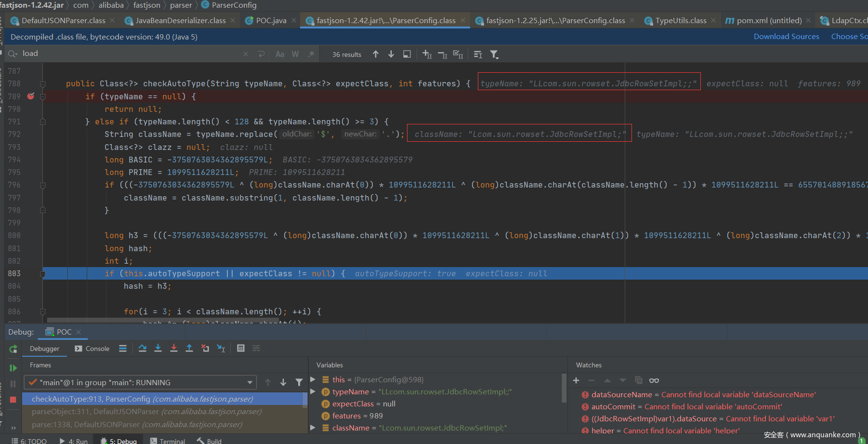868x444 pixels.
Task: Add a new watch with plus icon
Action: click(576, 380)
